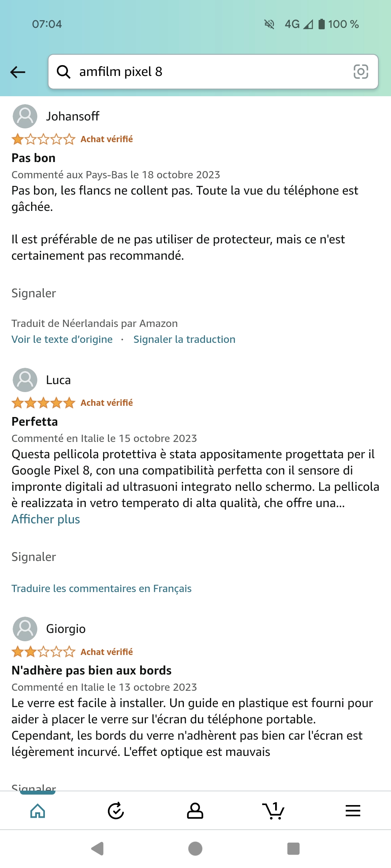Open the Buy Again tab icon
This screenshot has width=391, height=868.
tap(116, 811)
